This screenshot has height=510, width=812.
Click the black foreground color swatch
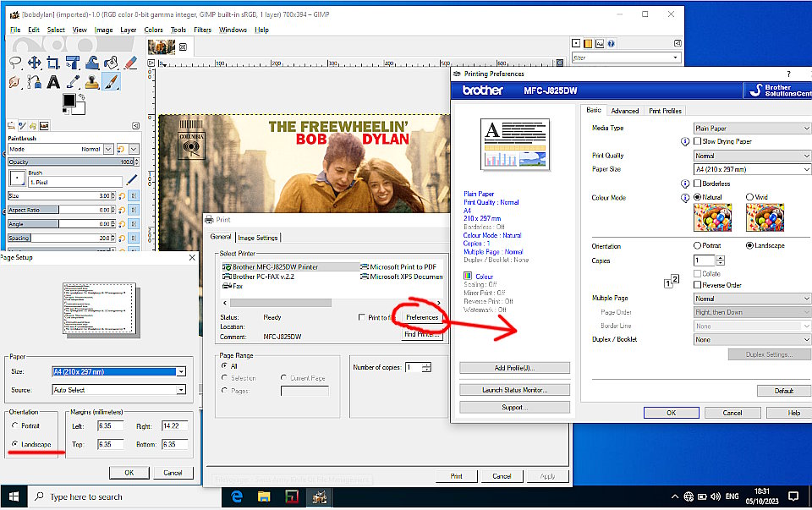(x=69, y=101)
